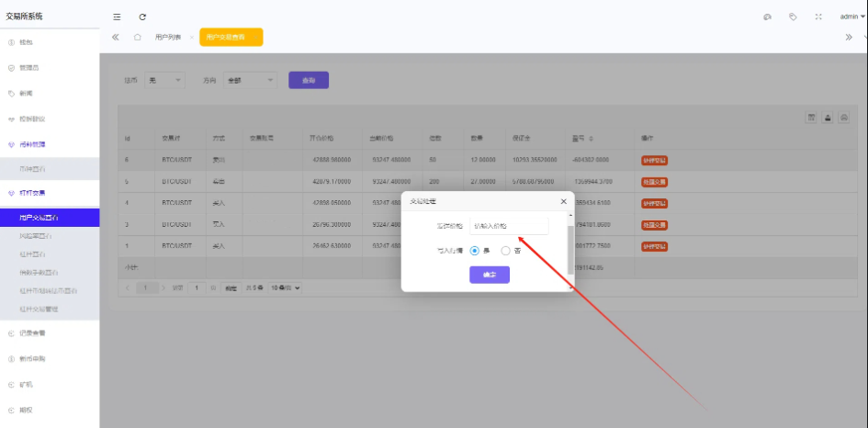
Task: Click the dialog scrollbar down arrow
Action: (x=570, y=288)
